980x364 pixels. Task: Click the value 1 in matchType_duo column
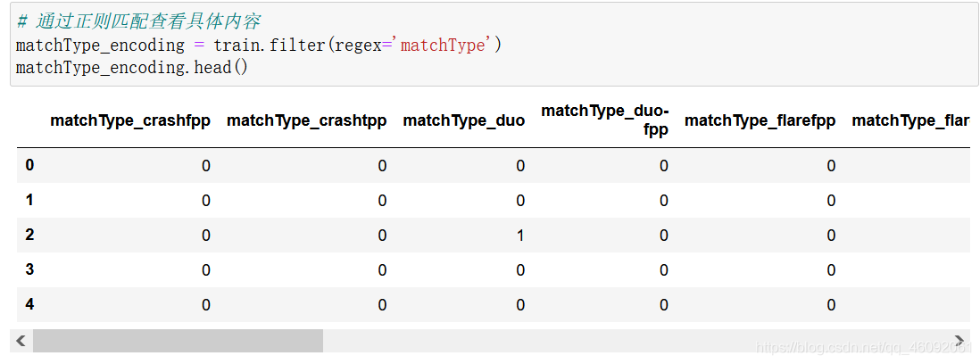(520, 236)
